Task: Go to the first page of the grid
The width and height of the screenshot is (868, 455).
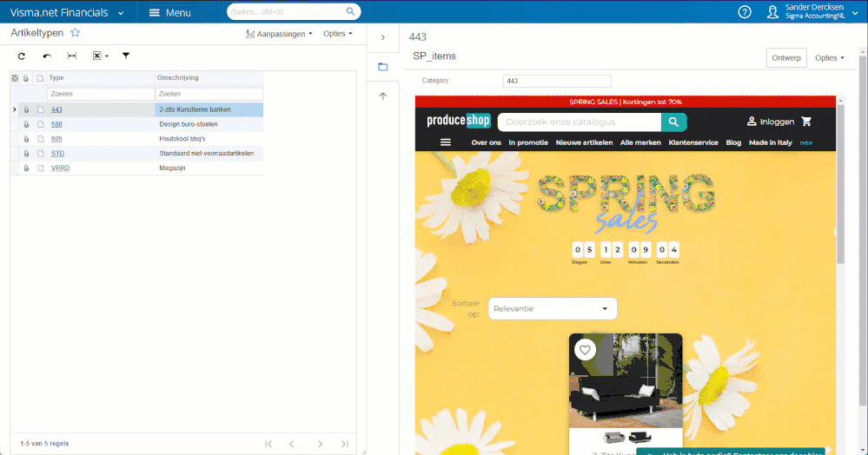Action: pos(268,444)
